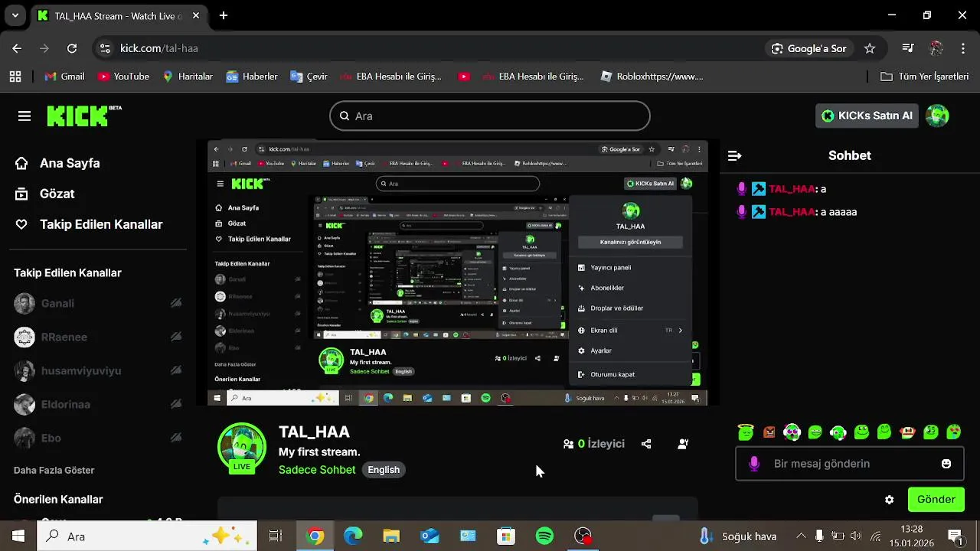
Task: Open File Explorer from the taskbar
Action: click(391, 536)
